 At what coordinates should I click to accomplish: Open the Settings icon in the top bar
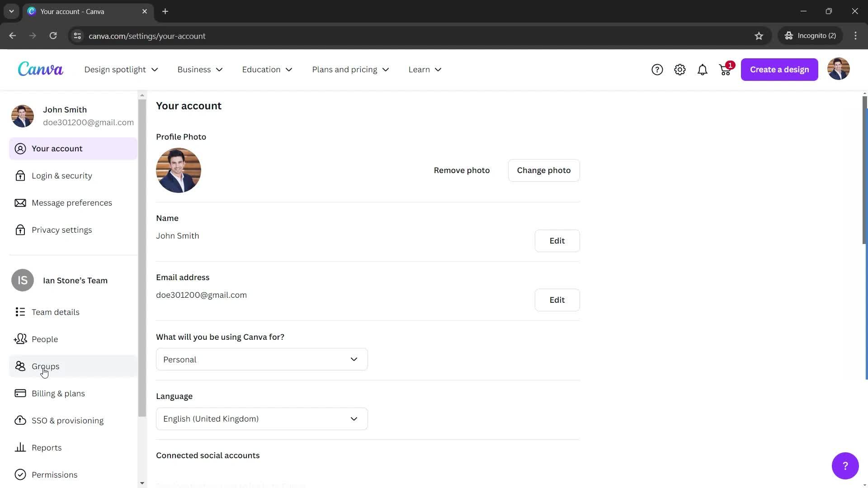(679, 69)
